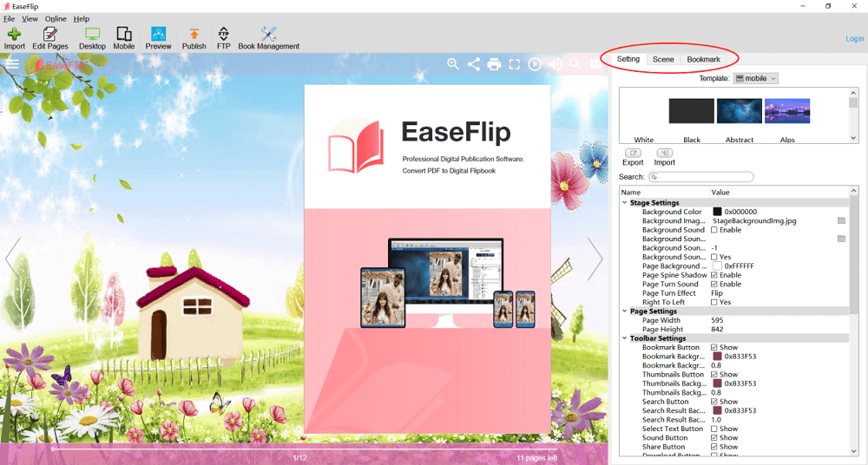Open the FTP upload tool

click(223, 38)
